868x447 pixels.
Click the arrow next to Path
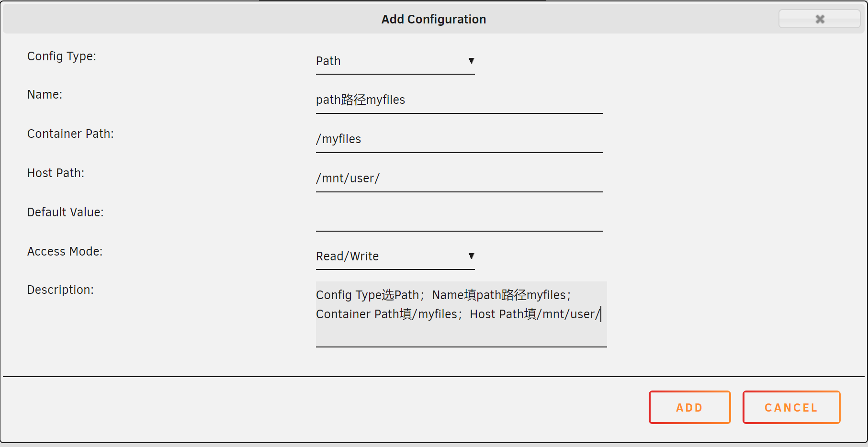pyautogui.click(x=471, y=61)
